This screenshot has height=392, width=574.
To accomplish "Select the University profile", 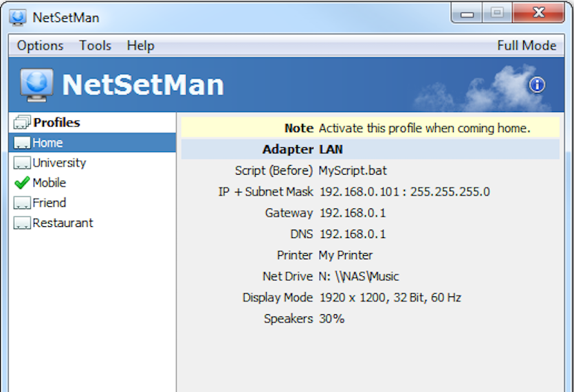I will (x=92, y=163).
